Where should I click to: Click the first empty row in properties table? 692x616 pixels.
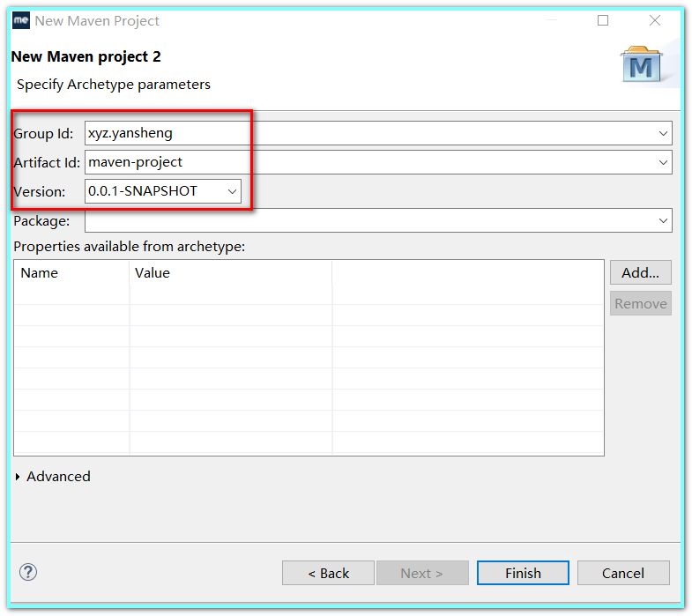tap(309, 293)
